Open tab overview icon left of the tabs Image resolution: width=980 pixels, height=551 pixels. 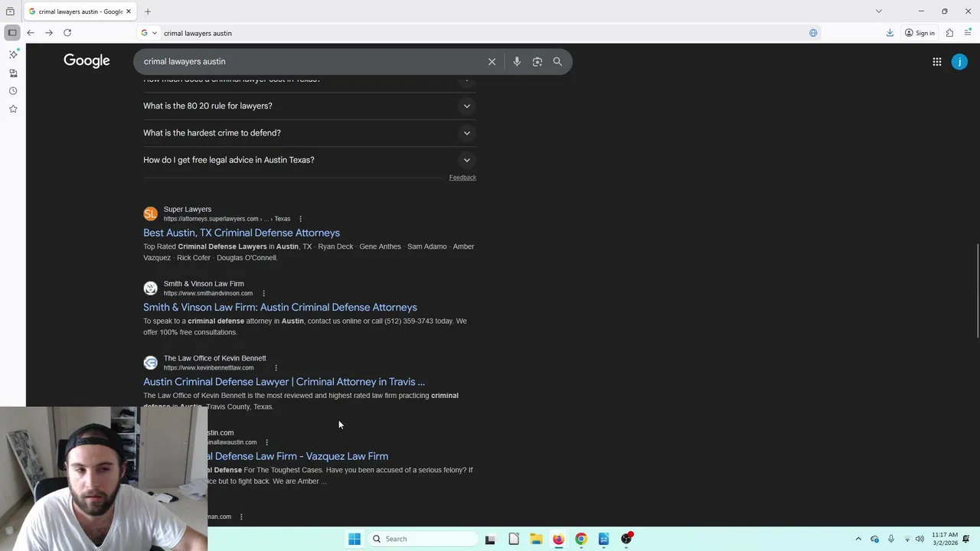click(x=10, y=11)
